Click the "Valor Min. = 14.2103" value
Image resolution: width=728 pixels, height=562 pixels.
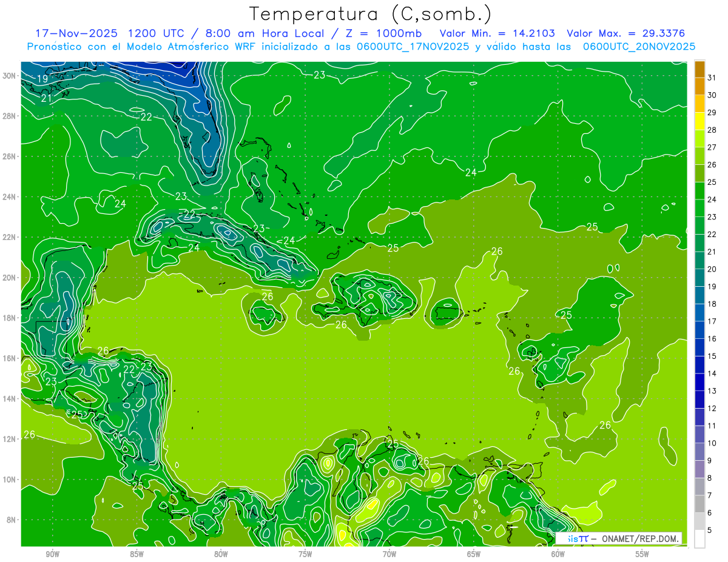click(x=497, y=33)
